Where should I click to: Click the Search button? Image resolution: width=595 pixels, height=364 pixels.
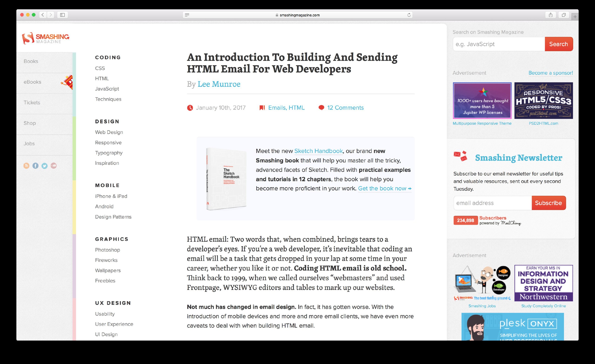(559, 44)
